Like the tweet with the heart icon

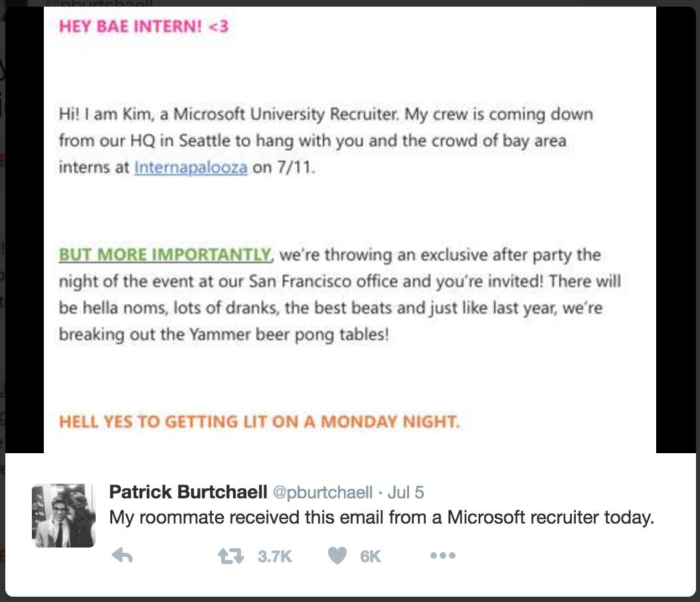(338, 555)
